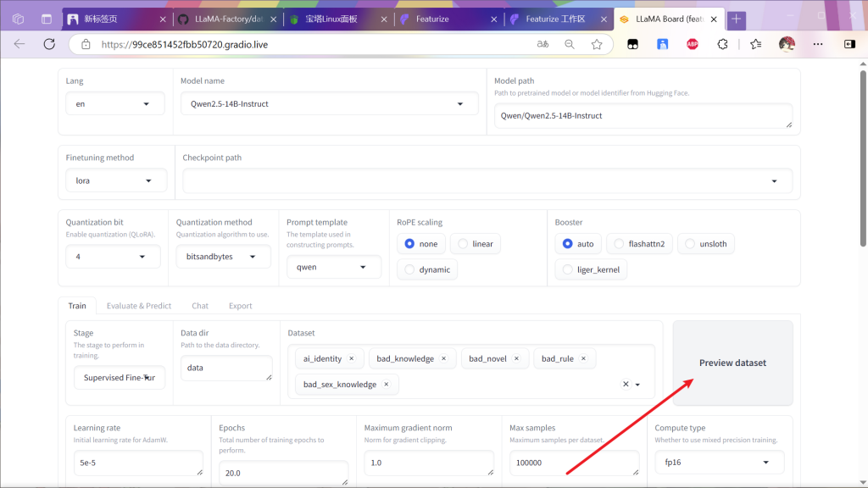Select linear RoPE scaling

pos(476,243)
